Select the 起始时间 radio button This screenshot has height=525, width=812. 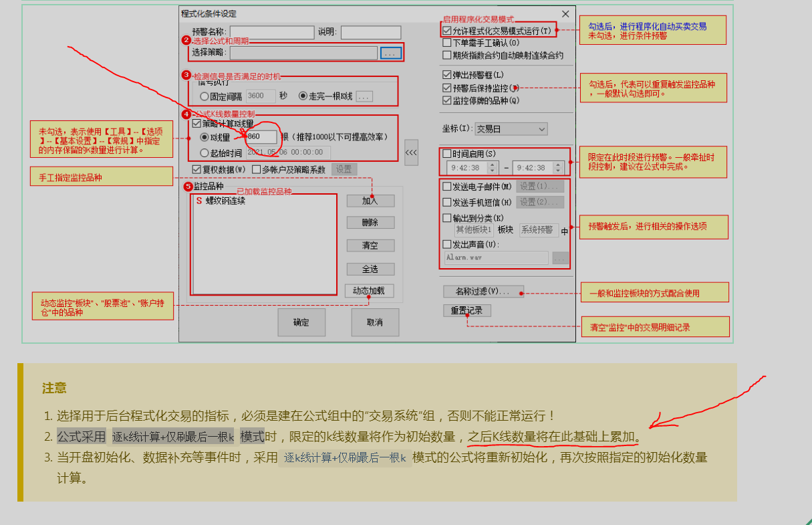point(205,153)
